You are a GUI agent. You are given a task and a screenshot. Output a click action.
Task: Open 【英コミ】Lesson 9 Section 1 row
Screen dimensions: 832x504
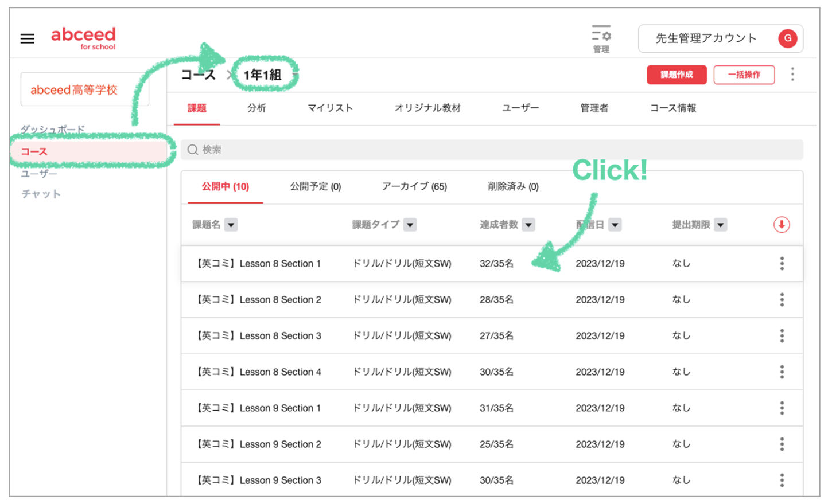point(492,408)
